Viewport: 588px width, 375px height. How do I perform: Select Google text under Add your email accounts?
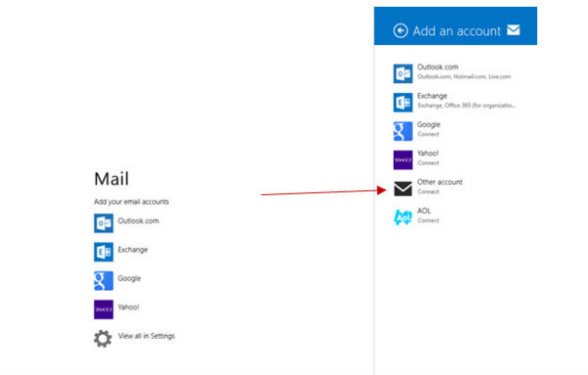coord(129,278)
